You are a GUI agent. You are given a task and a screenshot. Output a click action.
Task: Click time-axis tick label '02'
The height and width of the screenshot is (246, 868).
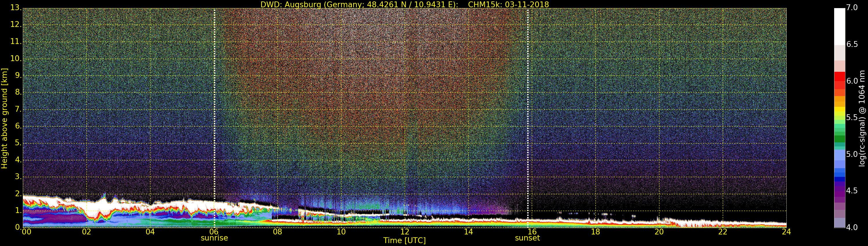tap(87, 232)
